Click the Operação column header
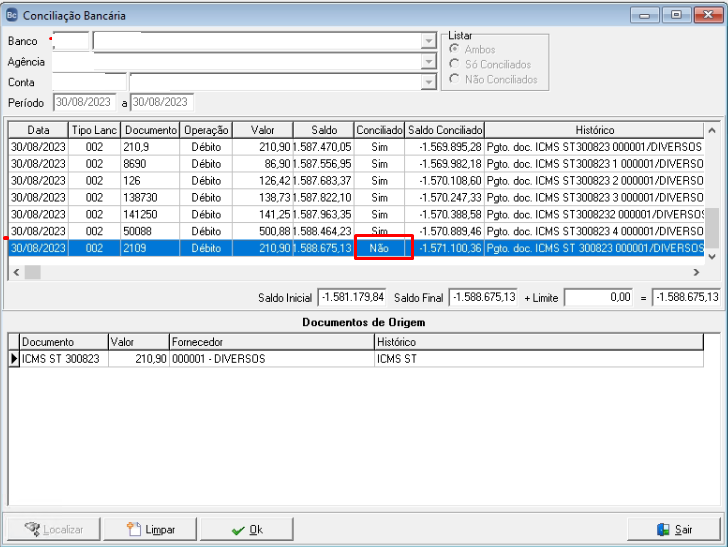728x547 pixels. click(206, 130)
